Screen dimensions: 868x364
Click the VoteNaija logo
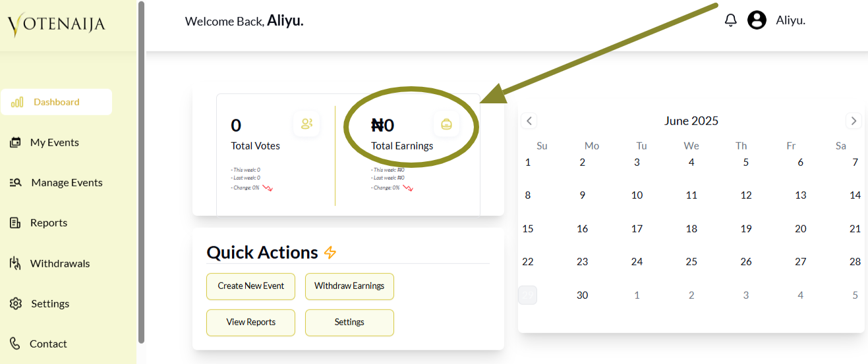57,25
